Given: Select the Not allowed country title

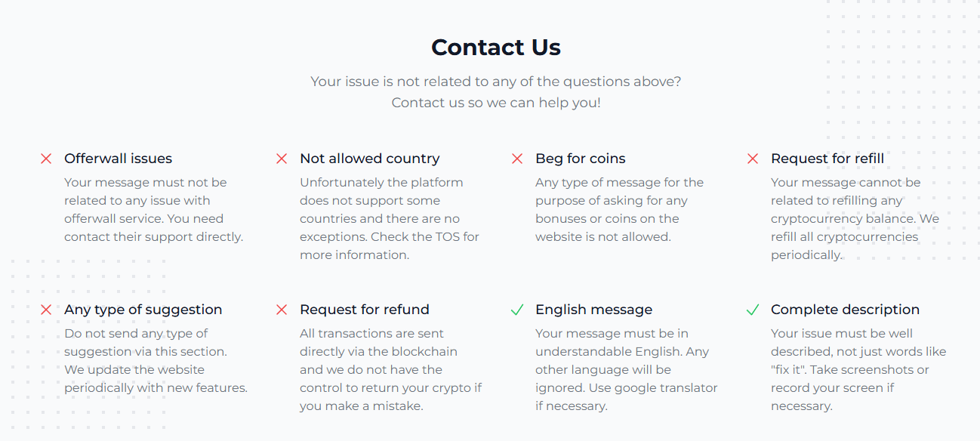Looking at the screenshot, I should coord(369,159).
